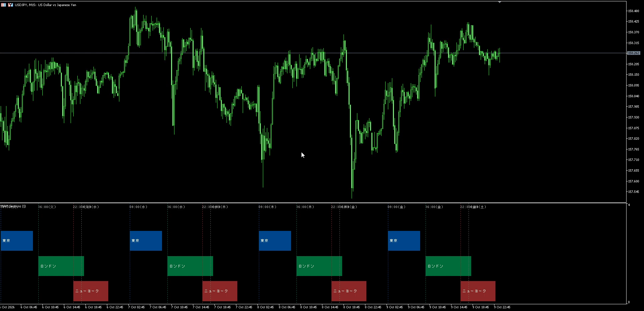This screenshot has height=311, width=644.
Task: Click the 16:00(火) session time label
Action: tap(47, 207)
